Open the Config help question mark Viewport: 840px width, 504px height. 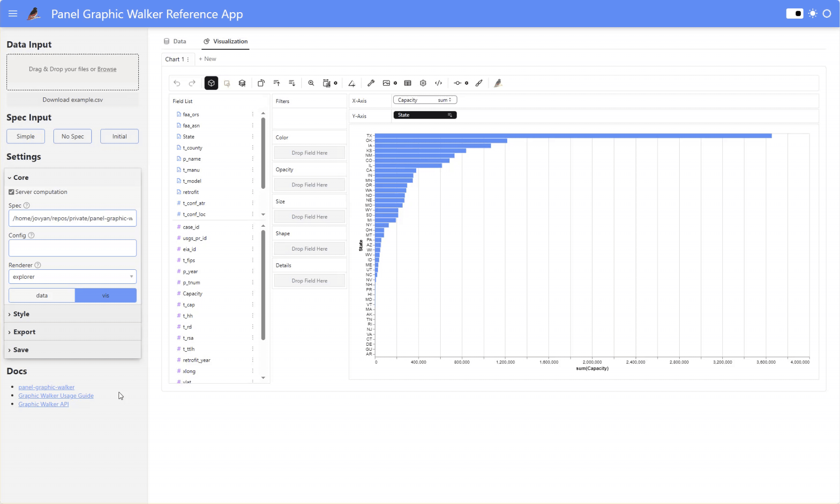(31, 235)
